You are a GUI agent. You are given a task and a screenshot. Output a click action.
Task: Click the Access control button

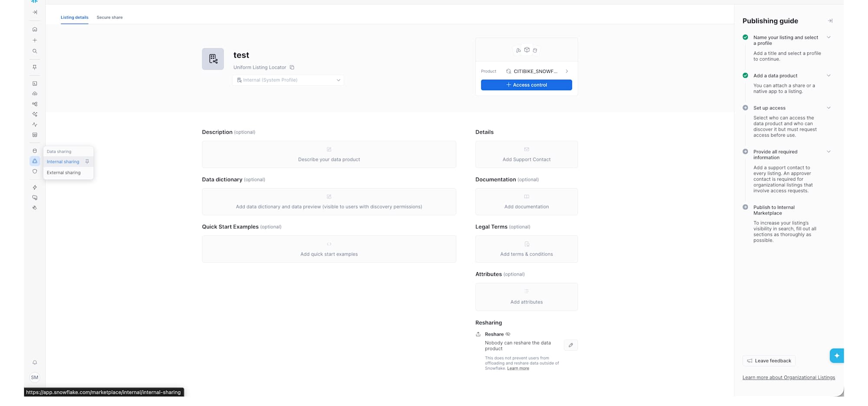click(526, 85)
